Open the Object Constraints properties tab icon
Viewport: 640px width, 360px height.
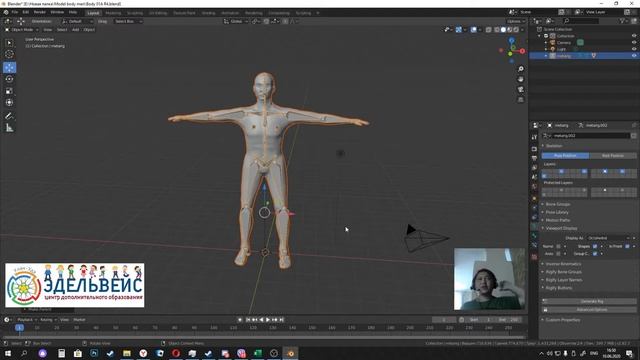[534, 216]
